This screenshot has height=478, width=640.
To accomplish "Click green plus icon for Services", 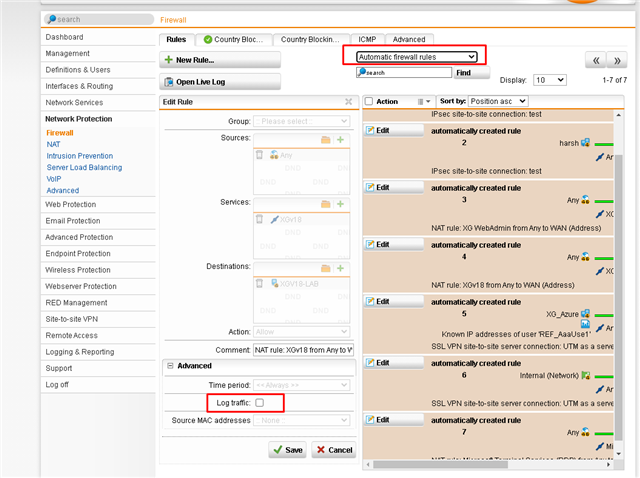I will coord(340,204).
